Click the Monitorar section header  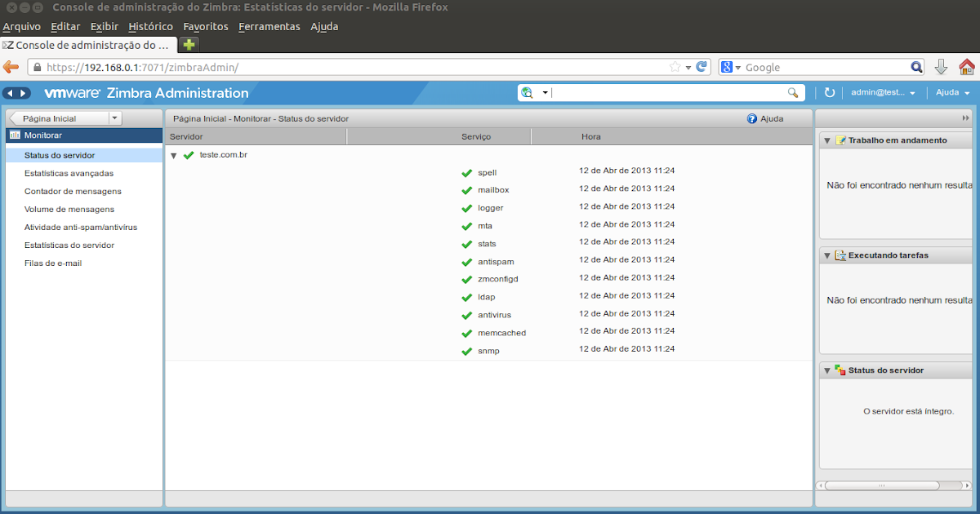pyautogui.click(x=84, y=135)
